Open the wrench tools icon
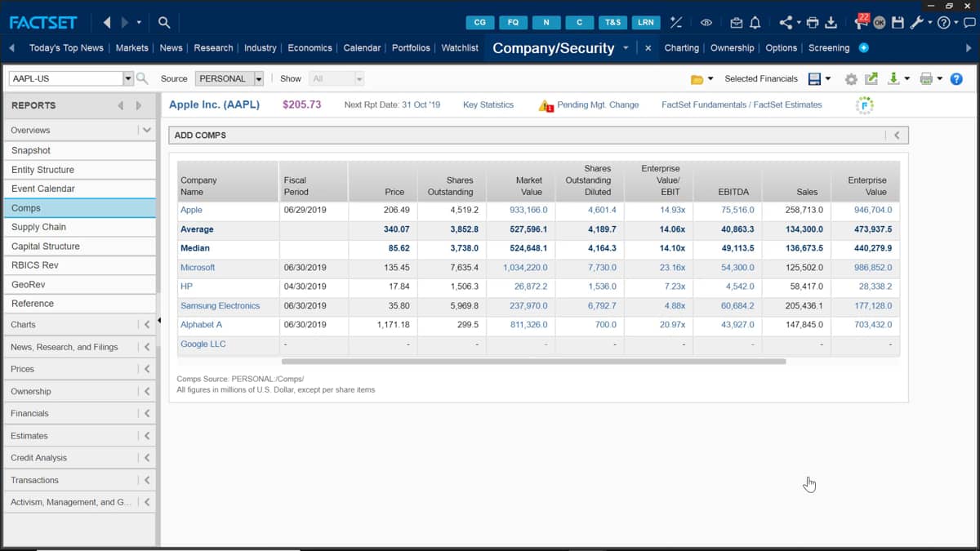 (x=916, y=23)
